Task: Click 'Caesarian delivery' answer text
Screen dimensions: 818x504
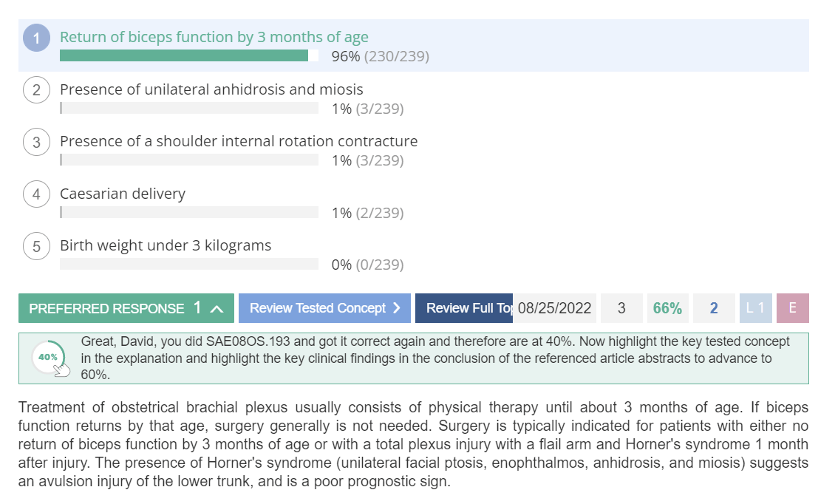Action: 123,194
